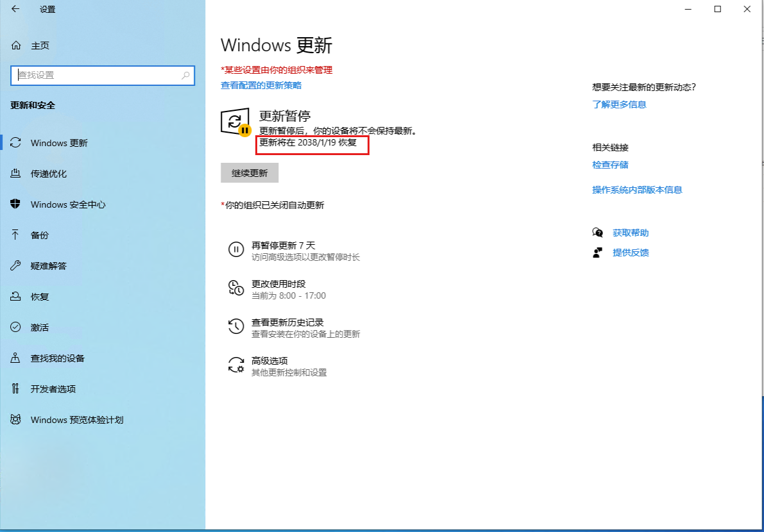
Task: Select 恢复 in the sidebar
Action: click(x=103, y=296)
